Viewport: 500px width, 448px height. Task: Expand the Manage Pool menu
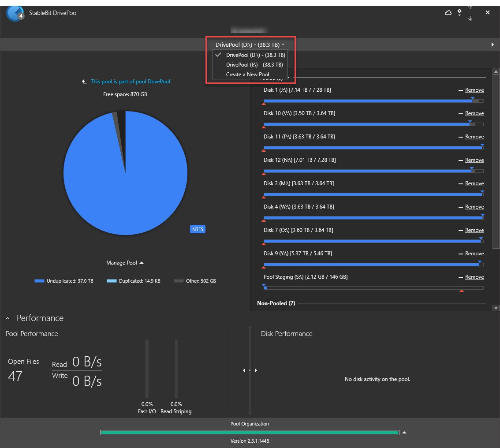click(125, 263)
